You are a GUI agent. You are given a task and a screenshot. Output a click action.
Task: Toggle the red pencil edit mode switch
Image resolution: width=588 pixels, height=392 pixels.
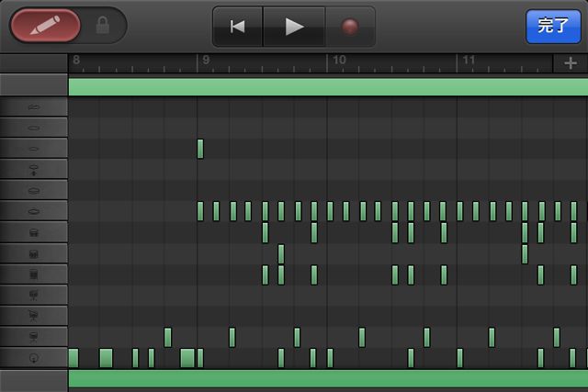[x=45, y=26]
